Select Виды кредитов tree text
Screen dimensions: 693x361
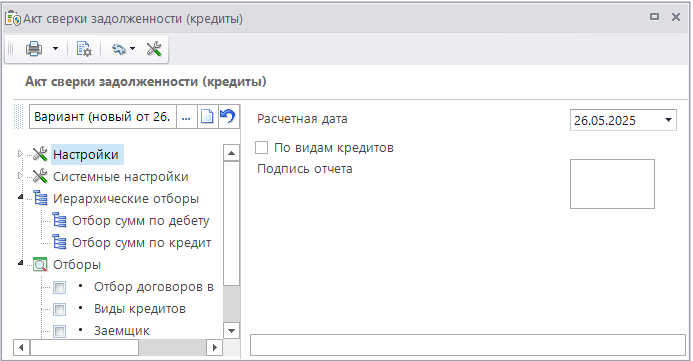pos(140,309)
